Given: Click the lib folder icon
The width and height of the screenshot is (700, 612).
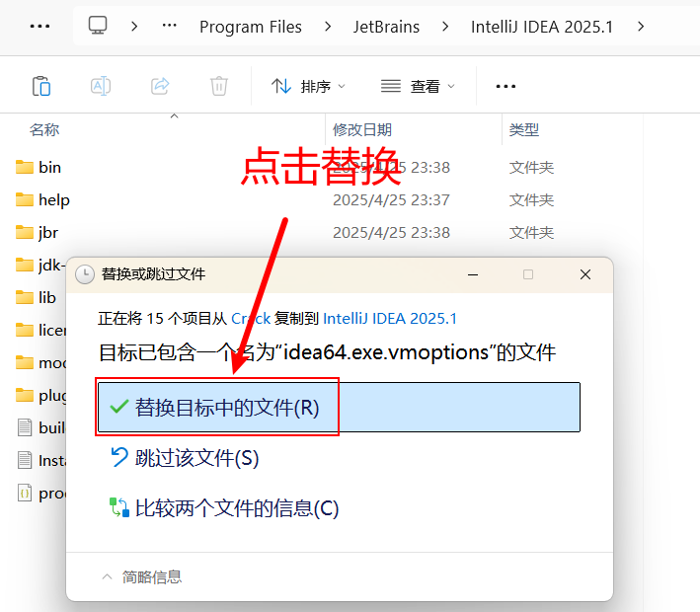Looking at the screenshot, I should click(x=25, y=298).
